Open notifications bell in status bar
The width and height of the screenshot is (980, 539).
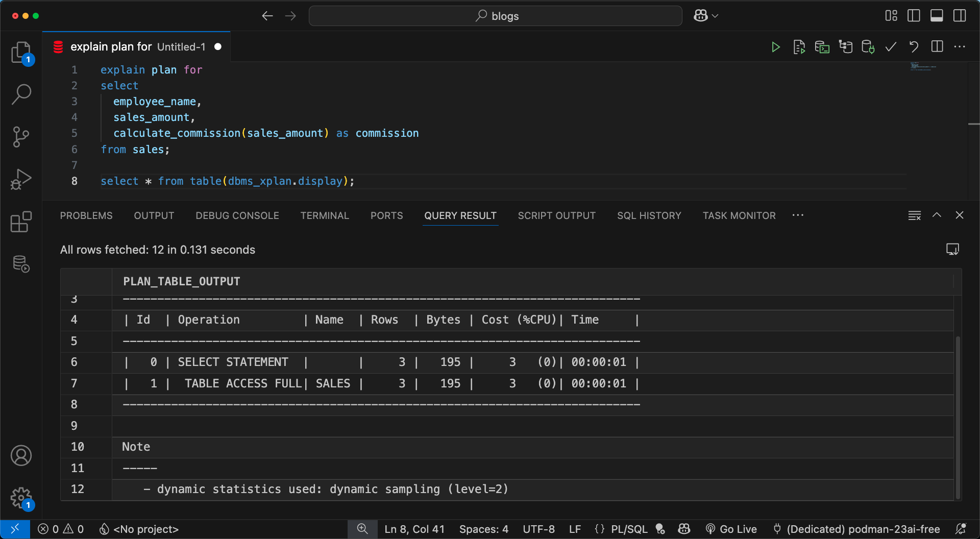(961, 529)
